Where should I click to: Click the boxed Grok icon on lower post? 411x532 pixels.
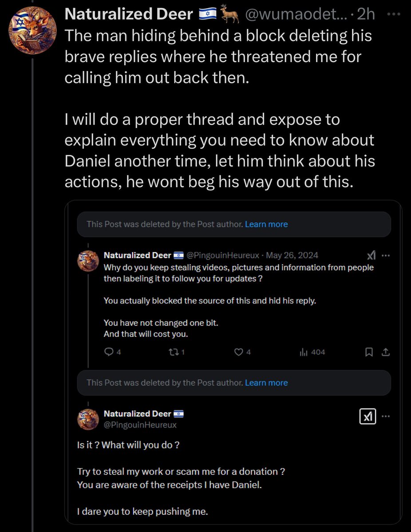(368, 416)
